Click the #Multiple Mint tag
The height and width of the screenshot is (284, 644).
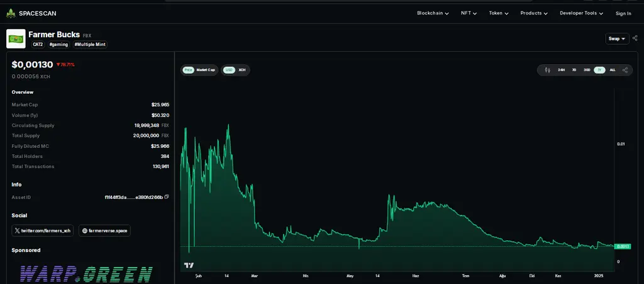click(91, 44)
